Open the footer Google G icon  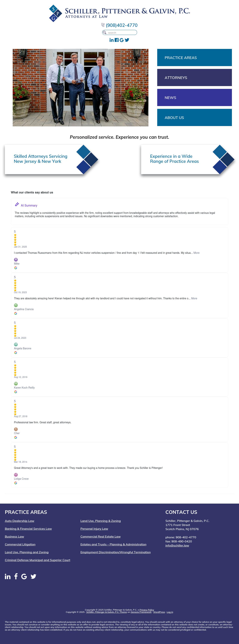pos(24,576)
